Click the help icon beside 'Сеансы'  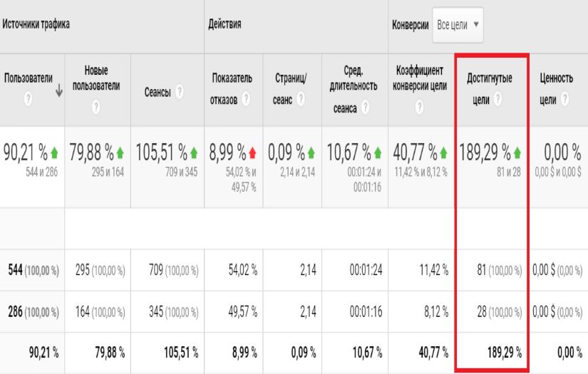pyautogui.click(x=180, y=91)
